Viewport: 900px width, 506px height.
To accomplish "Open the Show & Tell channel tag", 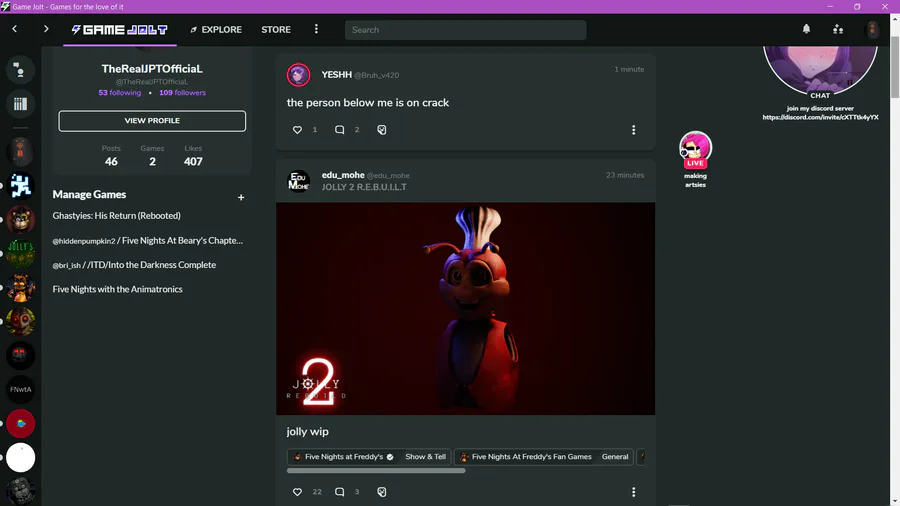I will pyautogui.click(x=425, y=457).
